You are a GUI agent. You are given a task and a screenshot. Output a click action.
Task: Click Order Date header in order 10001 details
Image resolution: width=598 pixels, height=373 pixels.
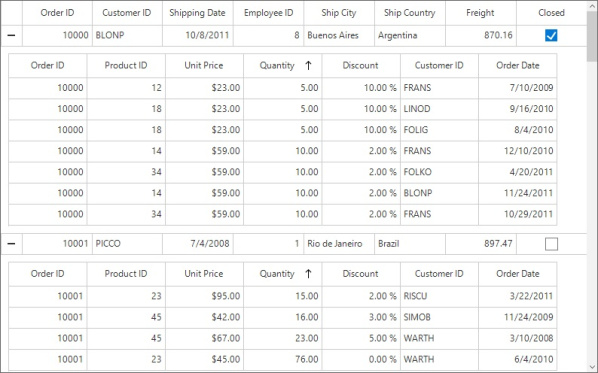518,274
